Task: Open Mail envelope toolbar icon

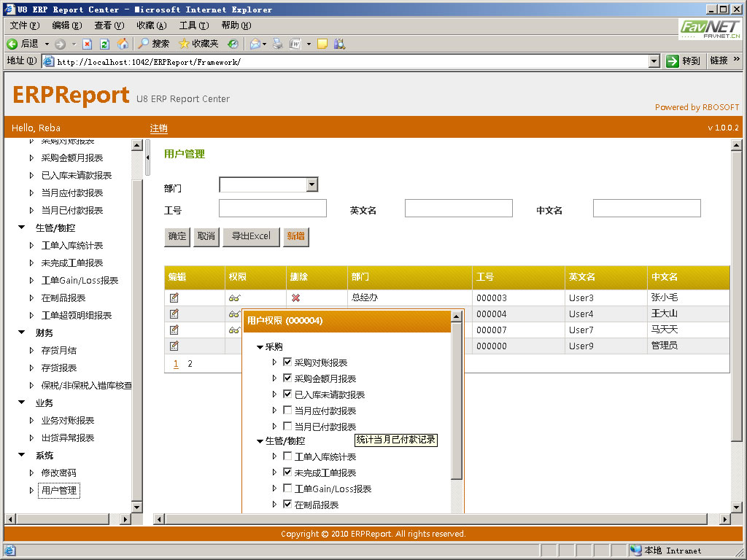Action: coord(255,44)
